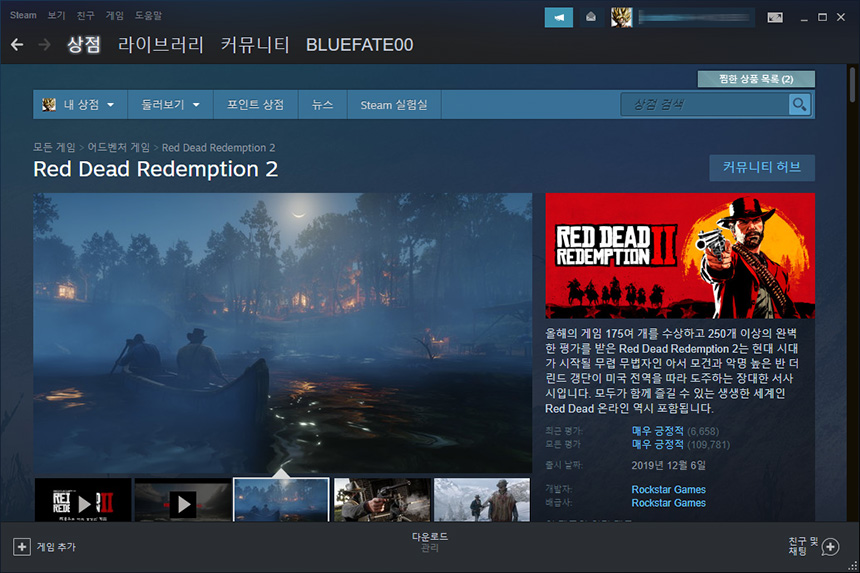Open the 친구 menu
Viewport: 860px width, 573px height.
point(85,15)
